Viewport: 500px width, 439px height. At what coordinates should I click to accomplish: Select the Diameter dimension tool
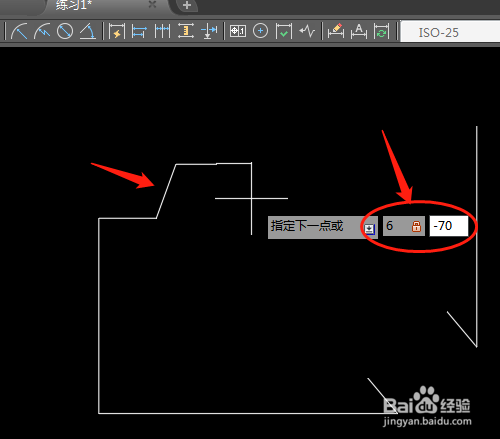[65, 31]
